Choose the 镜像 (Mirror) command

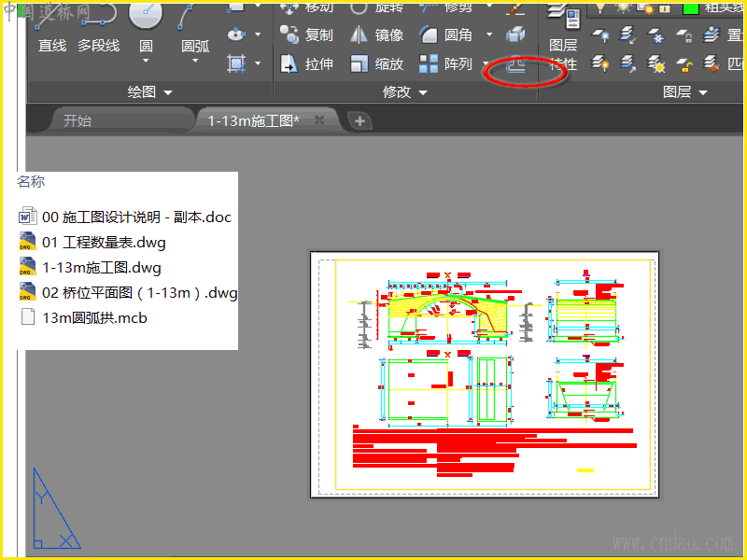pyautogui.click(x=376, y=35)
